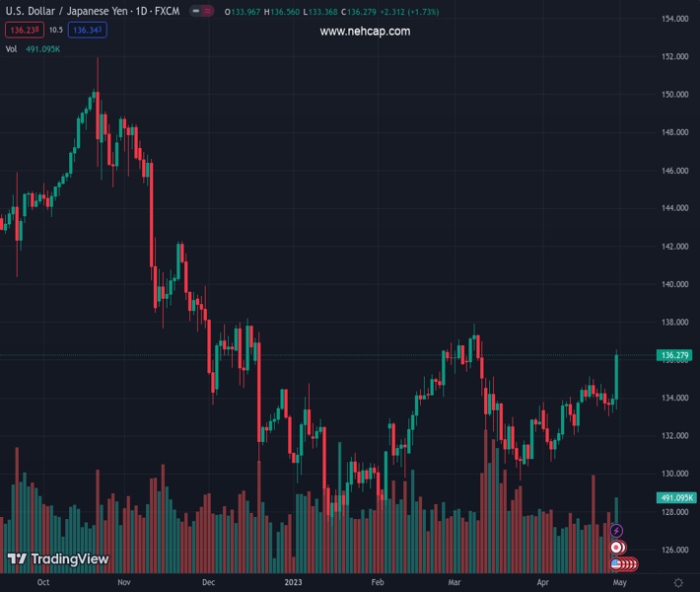Open the U.S. Dollar / Japanese Yen symbol title
Screen dimensions: 700x592
click(x=93, y=11)
